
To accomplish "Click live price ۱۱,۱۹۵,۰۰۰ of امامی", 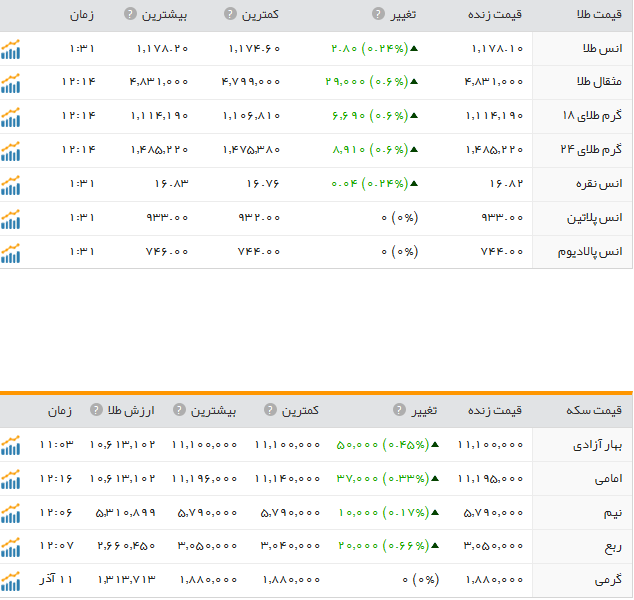I will point(490,479).
